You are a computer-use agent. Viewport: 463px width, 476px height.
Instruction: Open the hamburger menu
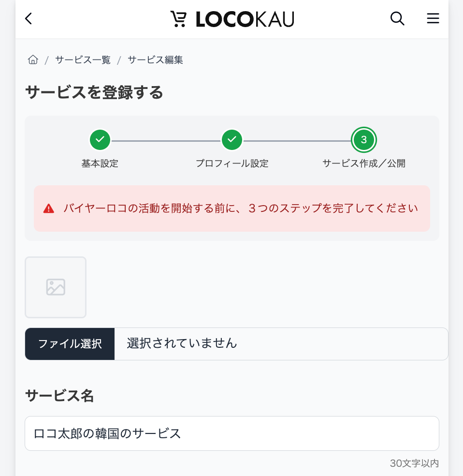[x=433, y=18]
